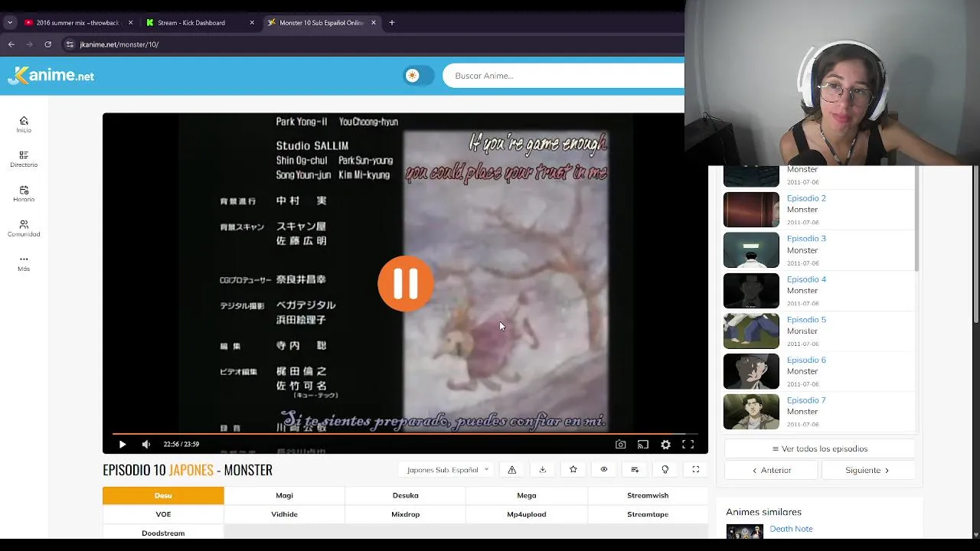This screenshot has height=551, width=980.
Task: Open Directorio in the left sidebar
Action: click(x=24, y=159)
